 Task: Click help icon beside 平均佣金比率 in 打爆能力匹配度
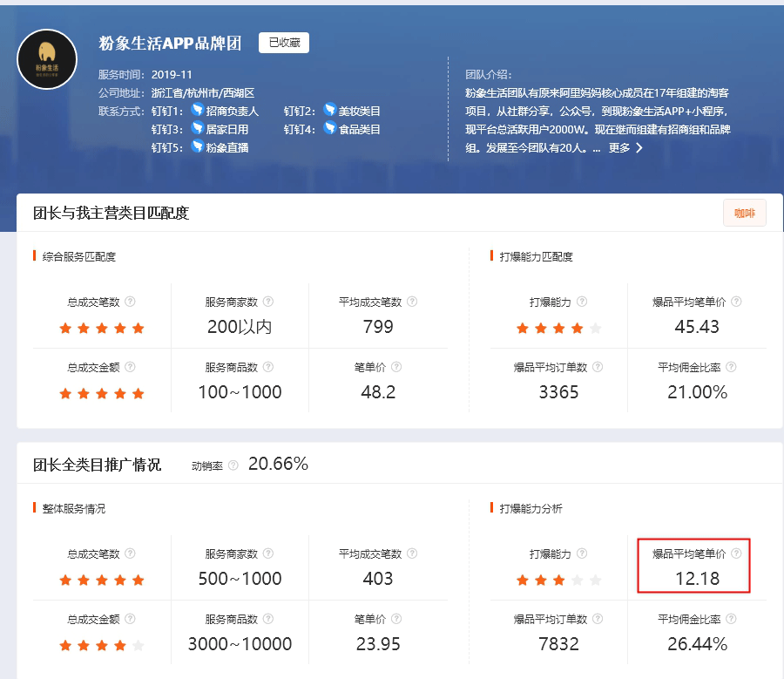(x=730, y=368)
